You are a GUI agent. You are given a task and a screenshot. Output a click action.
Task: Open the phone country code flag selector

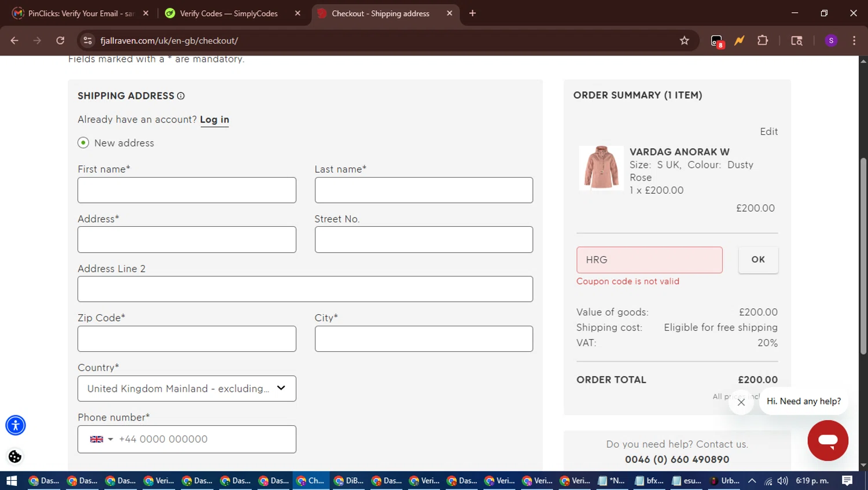click(x=101, y=439)
